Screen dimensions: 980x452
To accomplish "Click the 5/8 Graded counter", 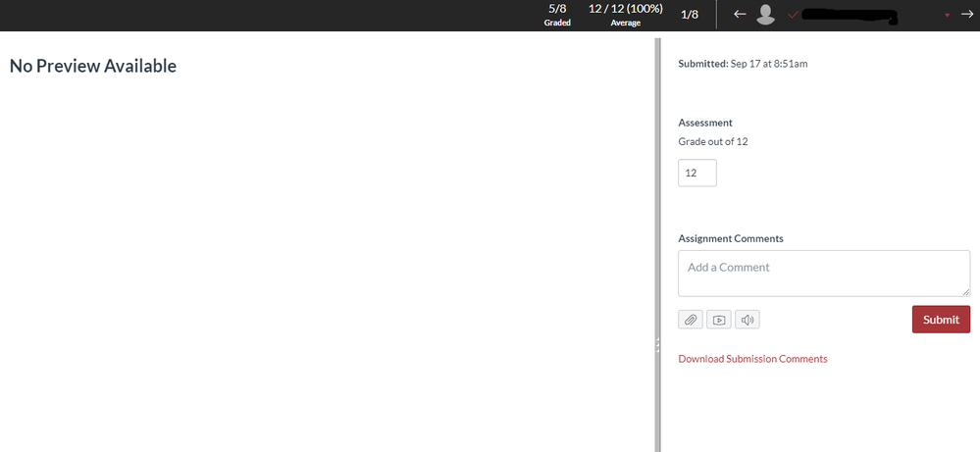I will pyautogui.click(x=557, y=15).
